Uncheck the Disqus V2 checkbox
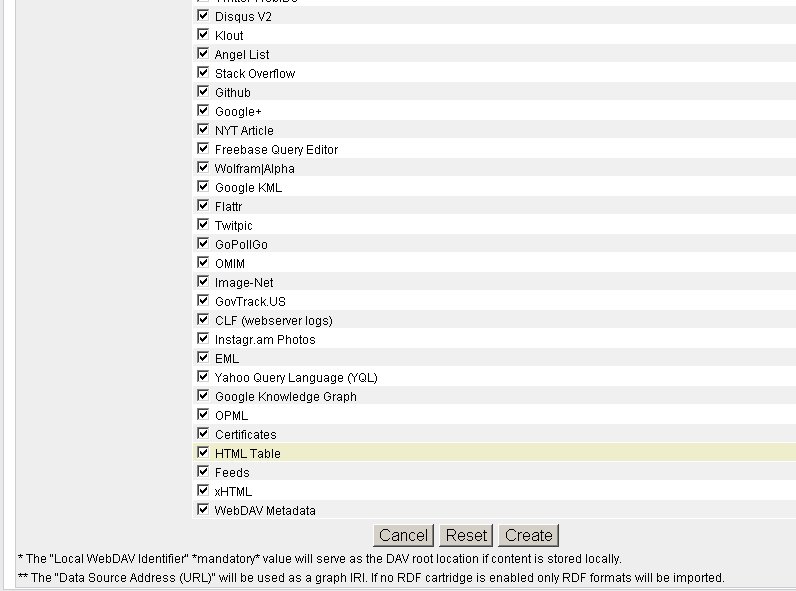796x591 pixels. (203, 16)
